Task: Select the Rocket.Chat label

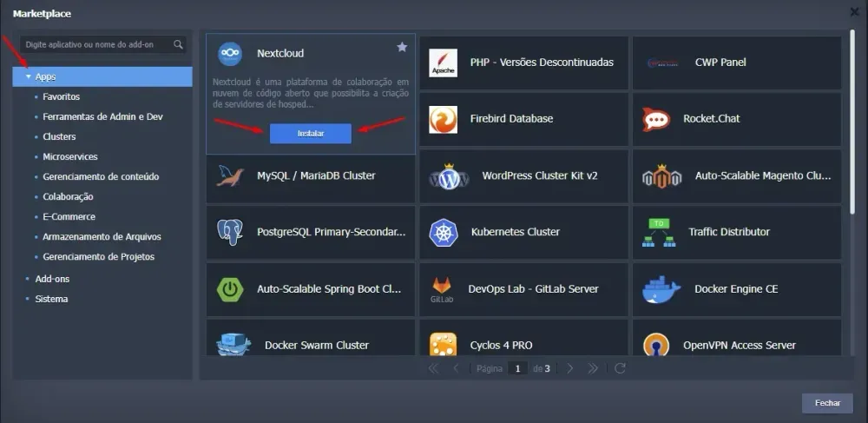Action: click(x=712, y=119)
